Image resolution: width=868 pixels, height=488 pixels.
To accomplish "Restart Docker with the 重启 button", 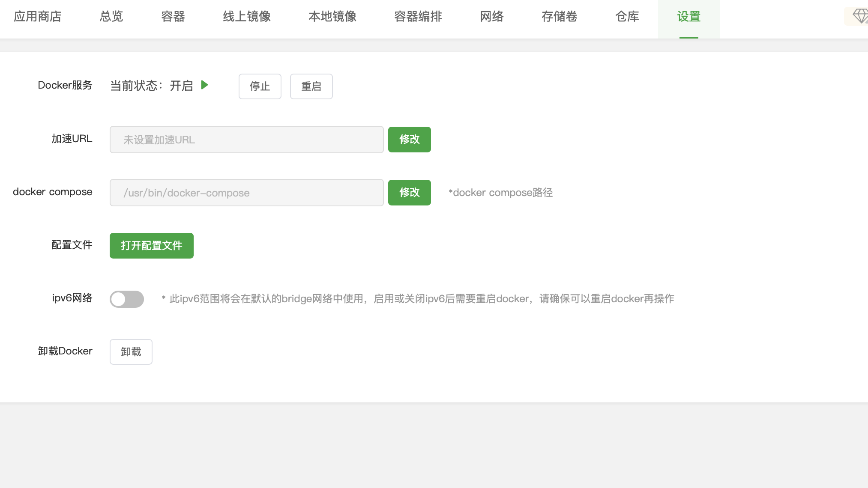I will click(x=311, y=86).
